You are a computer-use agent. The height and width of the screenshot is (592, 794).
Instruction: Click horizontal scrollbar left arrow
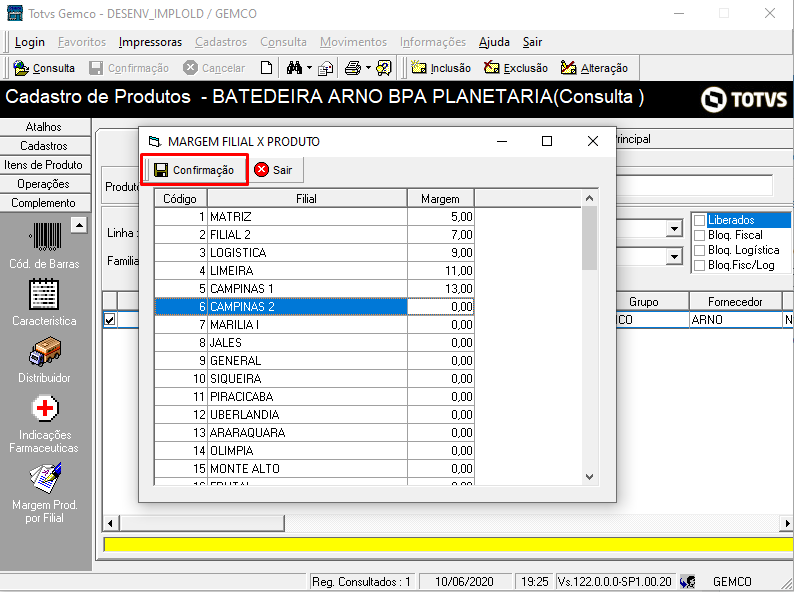110,523
